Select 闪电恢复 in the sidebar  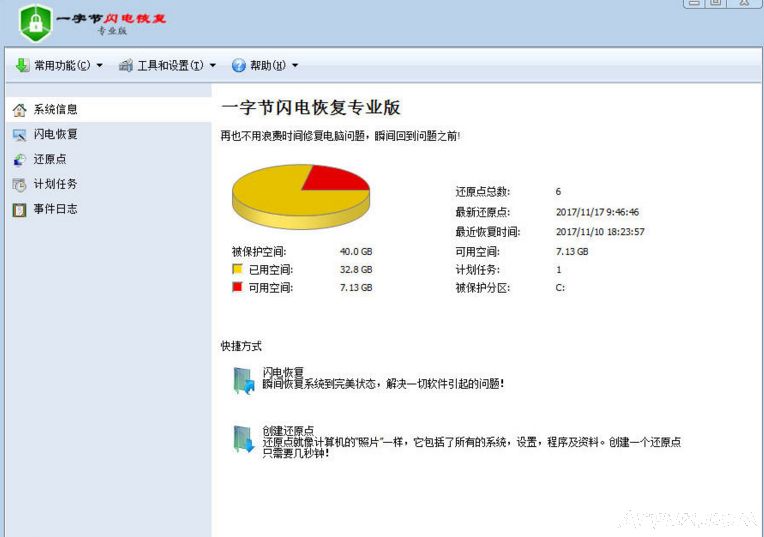[x=109, y=134]
